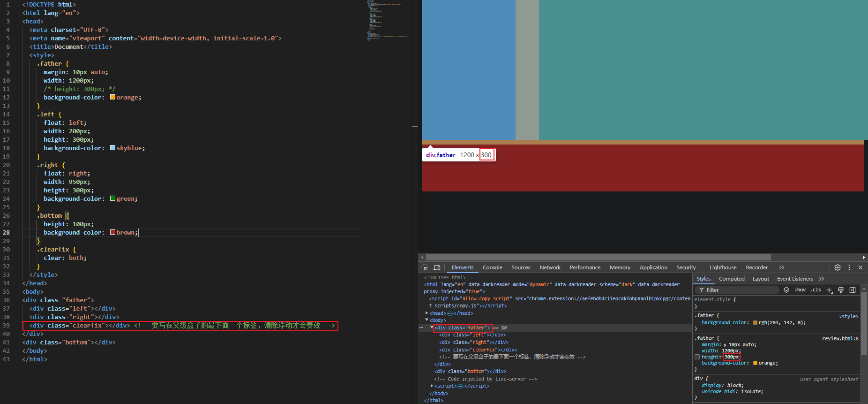Activate the inspect element picker icon
The height and width of the screenshot is (404, 868).
pos(425,267)
